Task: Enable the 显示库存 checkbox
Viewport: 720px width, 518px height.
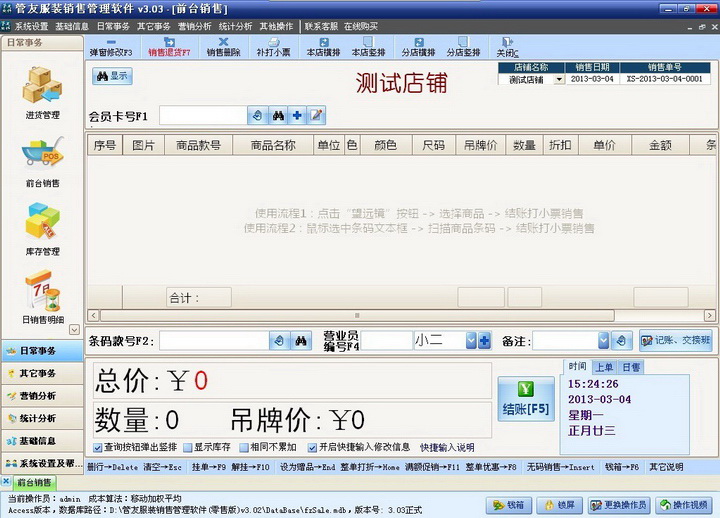Action: (186, 447)
